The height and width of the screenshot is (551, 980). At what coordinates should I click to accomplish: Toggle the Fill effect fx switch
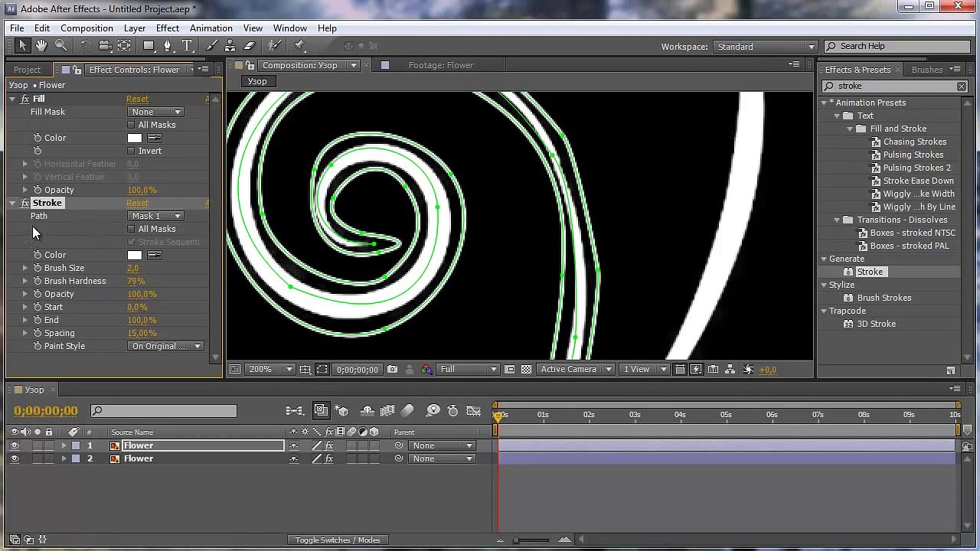point(24,99)
